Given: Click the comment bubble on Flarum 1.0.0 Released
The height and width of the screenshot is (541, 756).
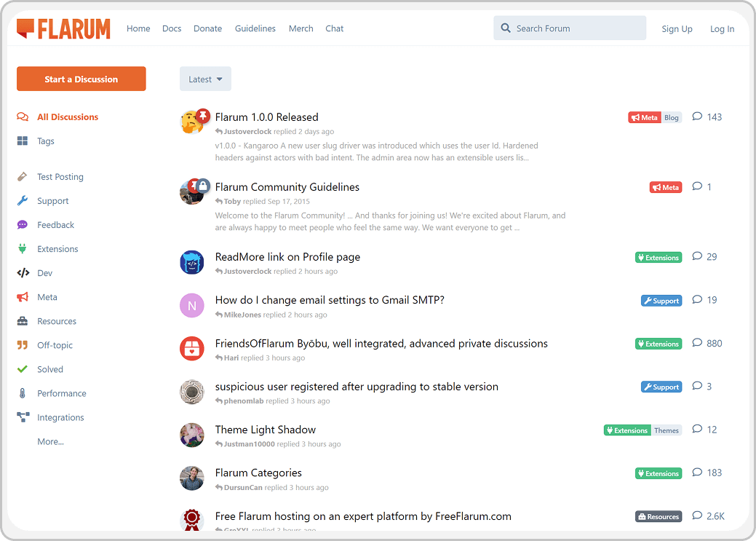Looking at the screenshot, I should click(697, 117).
